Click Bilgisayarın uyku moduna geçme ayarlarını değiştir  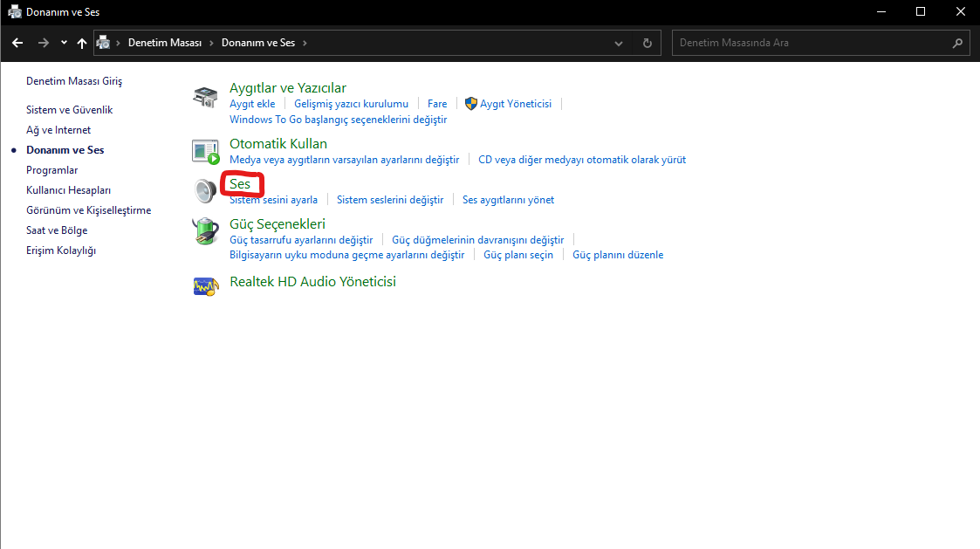point(346,255)
